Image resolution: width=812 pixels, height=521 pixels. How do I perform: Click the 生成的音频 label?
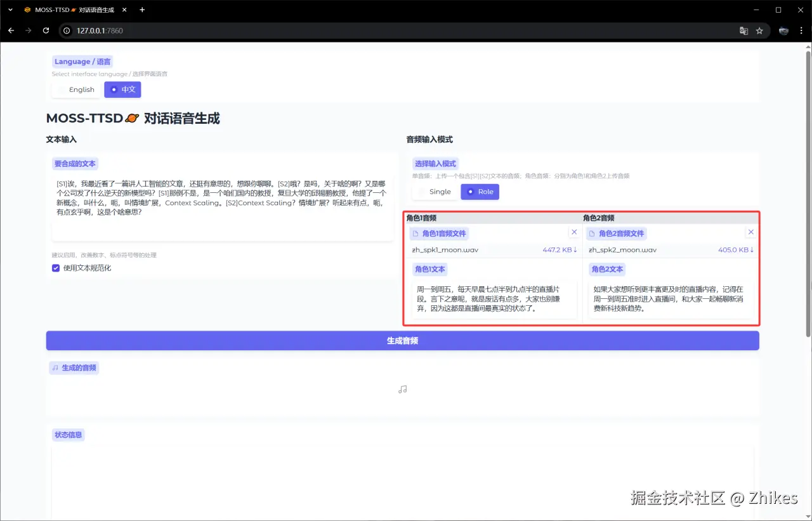(x=74, y=367)
